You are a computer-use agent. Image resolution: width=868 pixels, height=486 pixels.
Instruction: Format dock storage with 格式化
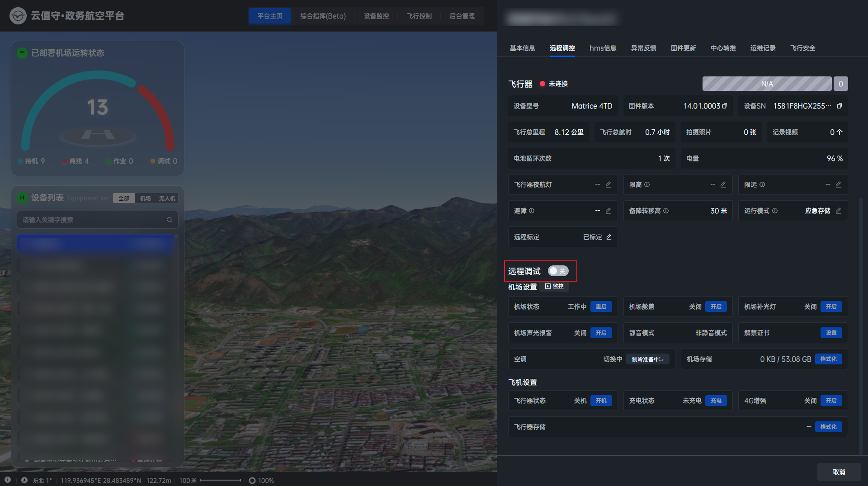pos(828,359)
